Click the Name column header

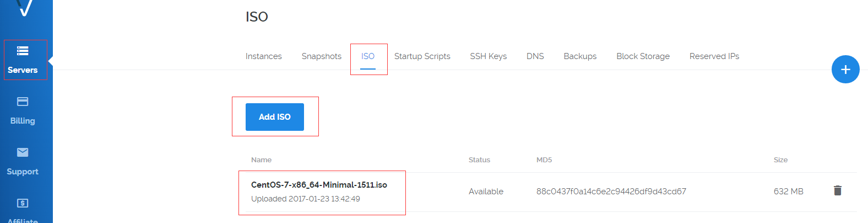pos(261,160)
